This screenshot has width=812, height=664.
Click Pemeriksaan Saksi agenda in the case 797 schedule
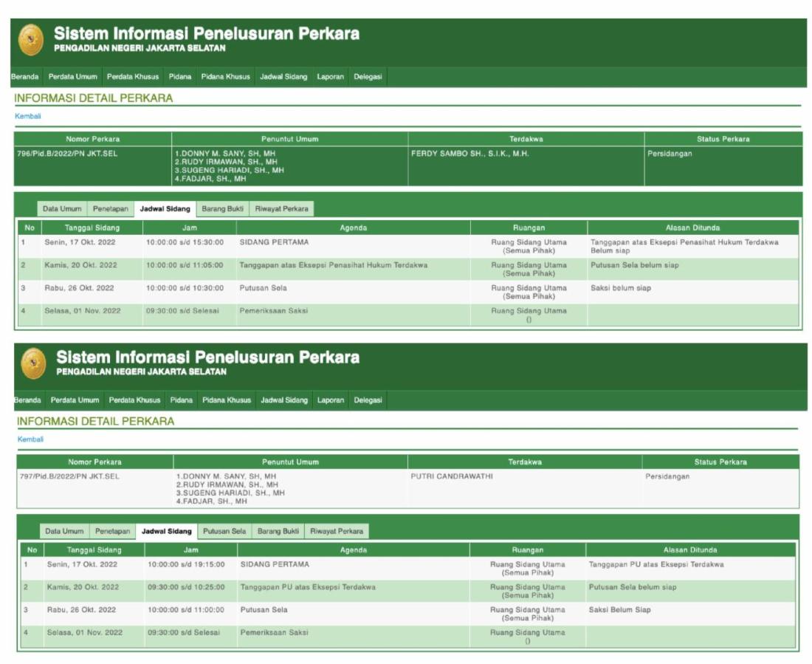[x=275, y=633]
